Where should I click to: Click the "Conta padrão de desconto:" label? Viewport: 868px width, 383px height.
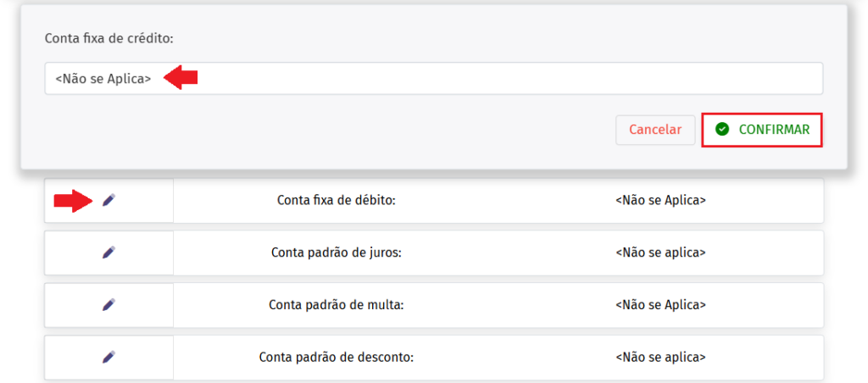pos(336,357)
